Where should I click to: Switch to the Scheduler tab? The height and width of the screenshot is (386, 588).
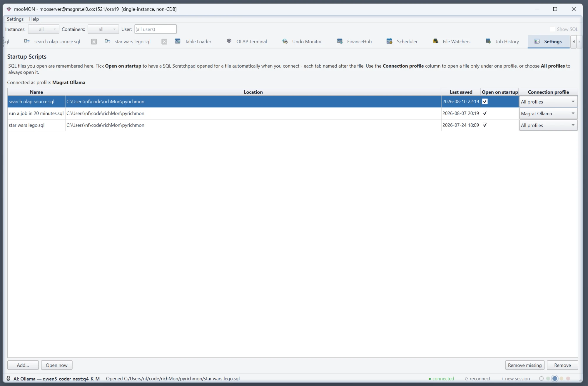click(x=402, y=41)
